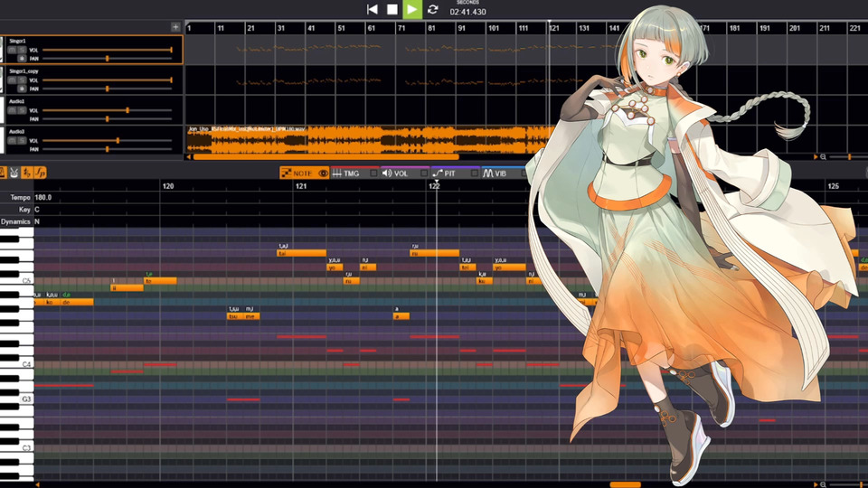This screenshot has height=488, width=868.
Task: Select the first 'tai' note after measure 120
Action: 301,253
